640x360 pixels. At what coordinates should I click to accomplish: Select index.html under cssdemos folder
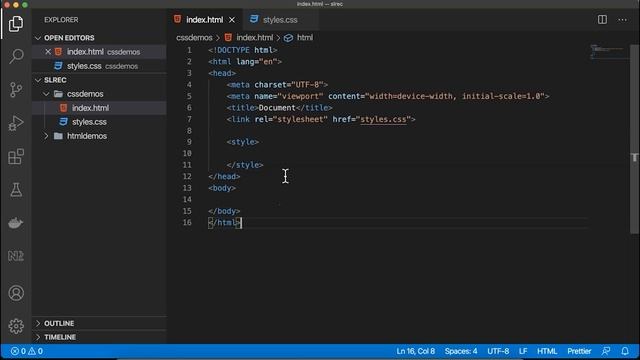pos(100,108)
